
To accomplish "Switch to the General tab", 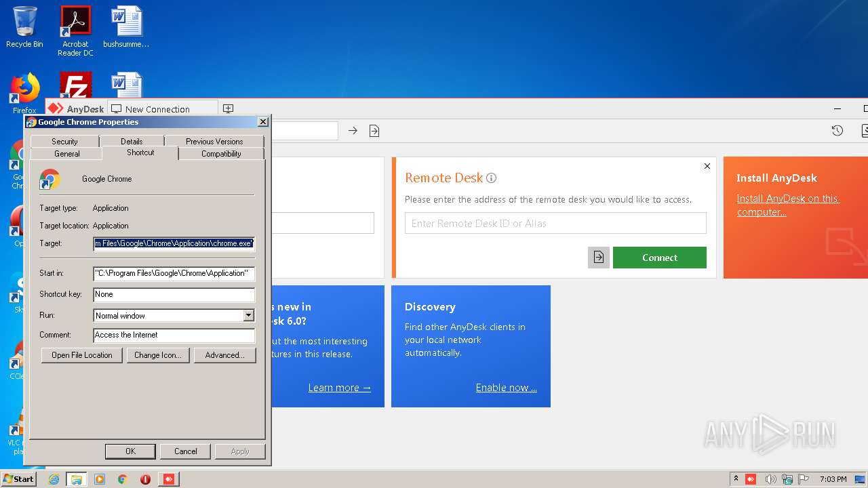I will tap(67, 154).
